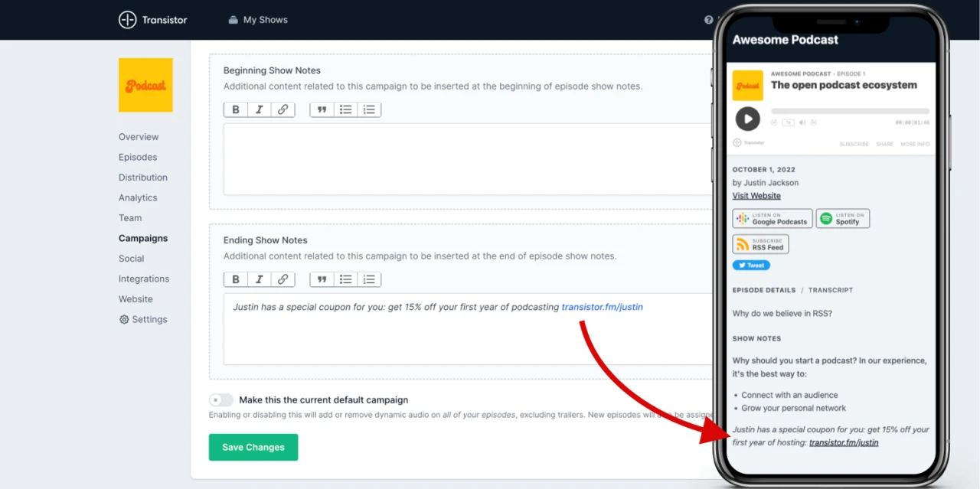The image size is (980, 489).
Task: Toggle Bold in Ending Show Notes toolbar
Action: pos(236,279)
